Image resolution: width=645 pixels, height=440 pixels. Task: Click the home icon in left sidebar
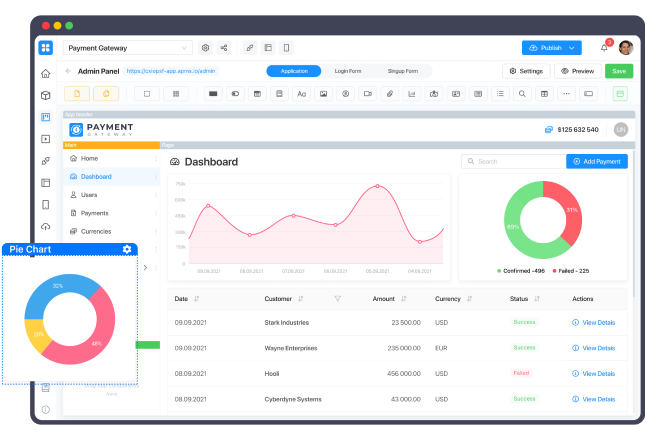(x=45, y=73)
